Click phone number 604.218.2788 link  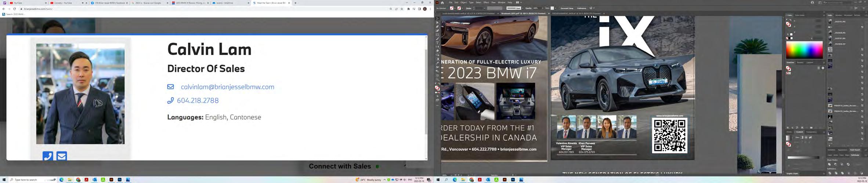pos(198,100)
